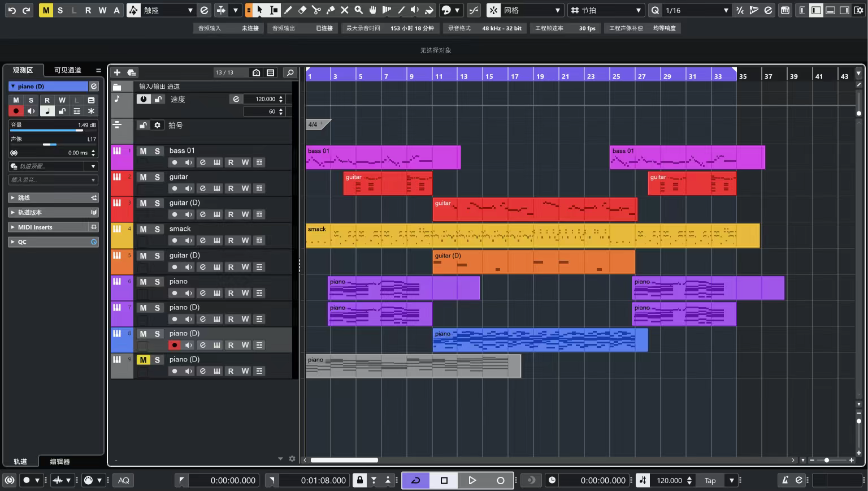Open the 网格 snap type dropdown
868x491 pixels.
[x=532, y=10]
